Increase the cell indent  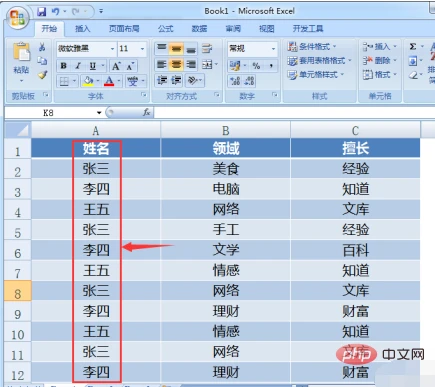[x=176, y=80]
